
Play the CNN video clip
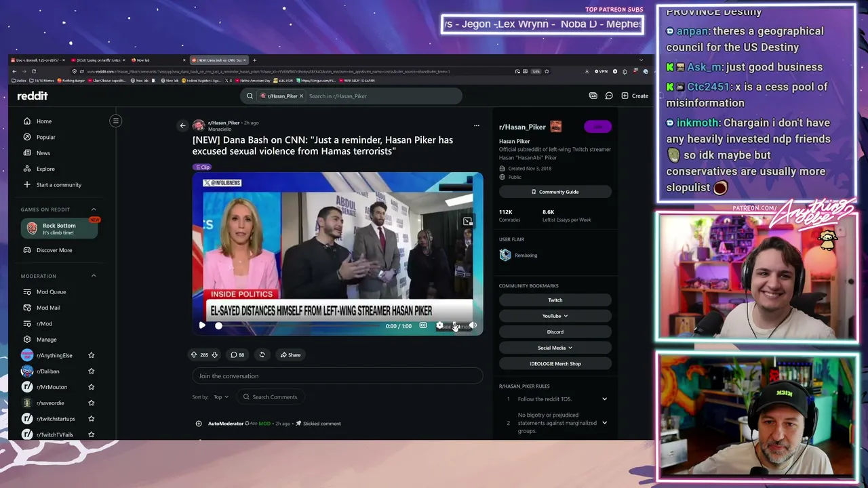coord(202,326)
